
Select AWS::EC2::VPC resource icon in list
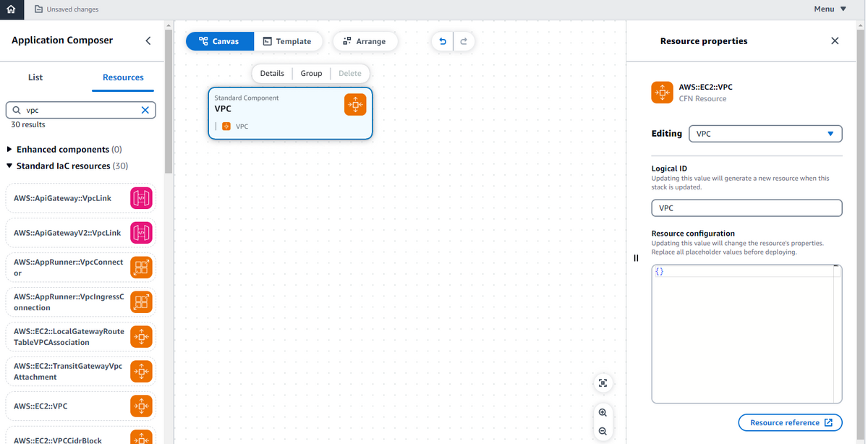coord(141,406)
